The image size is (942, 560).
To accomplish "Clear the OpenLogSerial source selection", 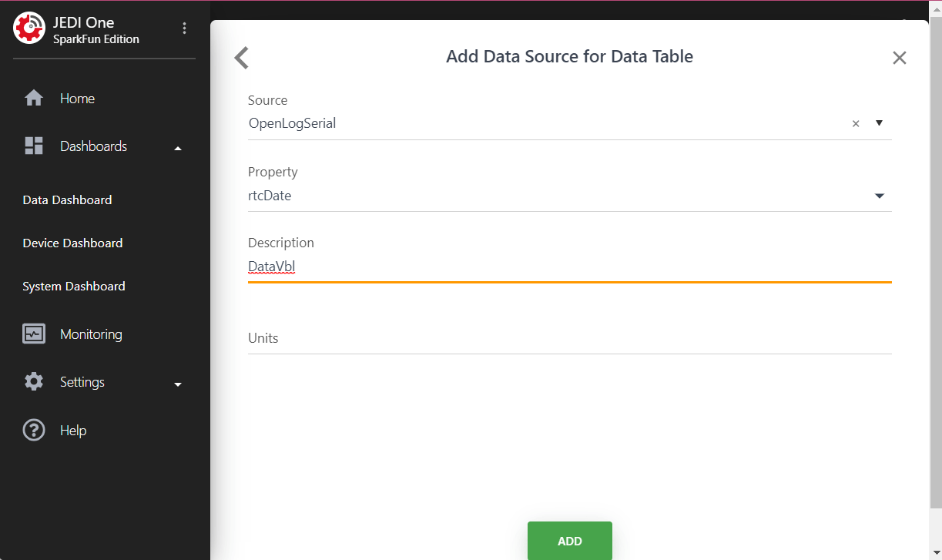I will click(855, 123).
